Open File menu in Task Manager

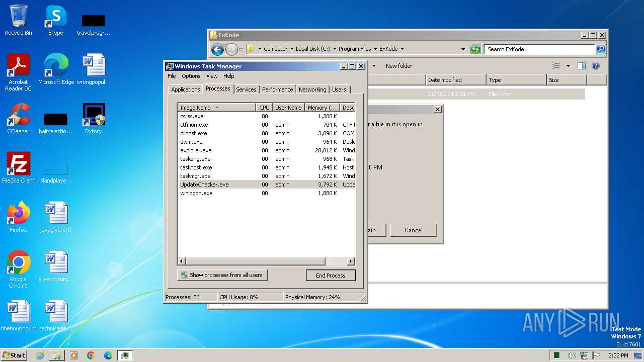[172, 76]
